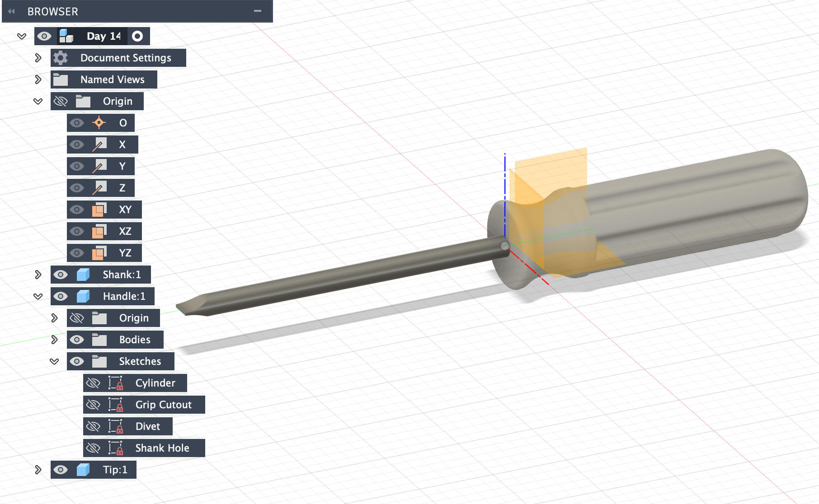The width and height of the screenshot is (819, 504).
Task: Expand the Bodies folder under Handle
Action: (54, 340)
